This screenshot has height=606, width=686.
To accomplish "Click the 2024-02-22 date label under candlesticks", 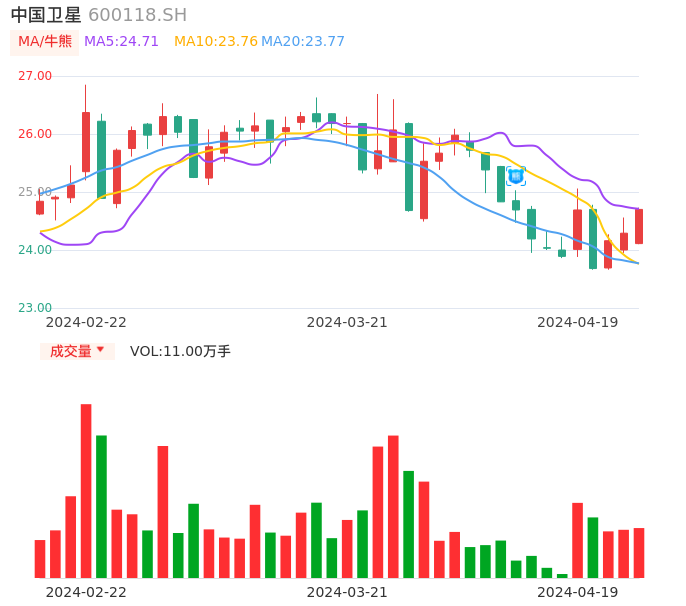I will 86,322.
